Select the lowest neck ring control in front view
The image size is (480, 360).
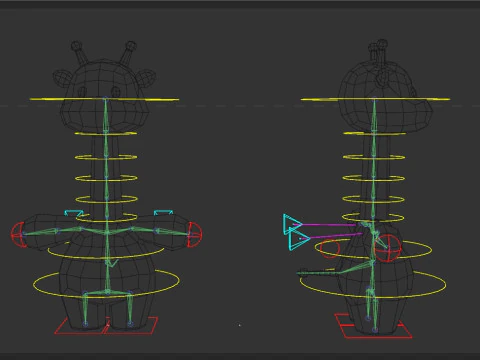coord(106,218)
